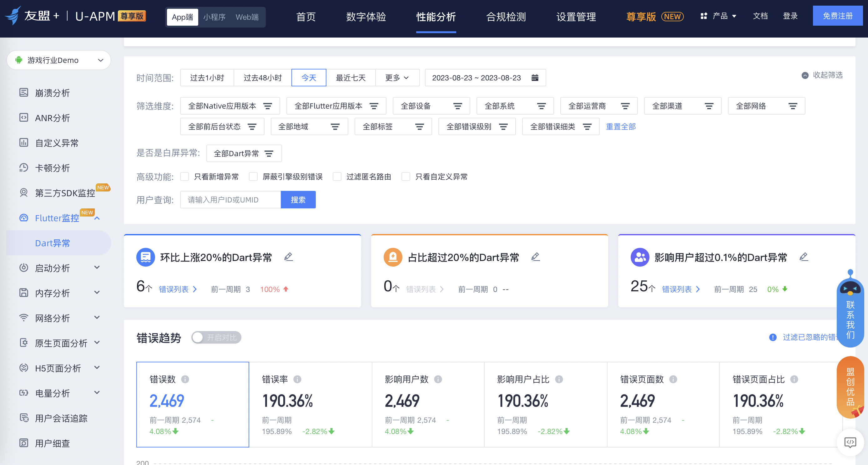Open 全部系统 filter dropdown
868x465 pixels.
pos(515,106)
